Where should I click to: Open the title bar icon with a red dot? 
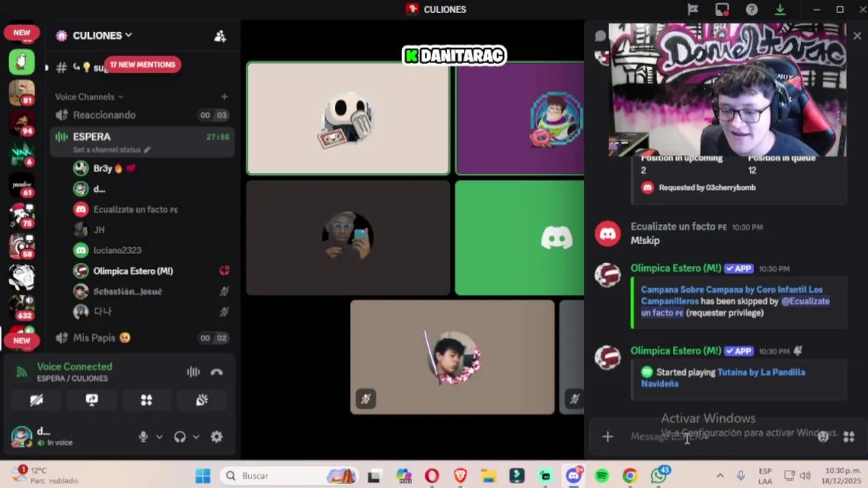[722, 9]
